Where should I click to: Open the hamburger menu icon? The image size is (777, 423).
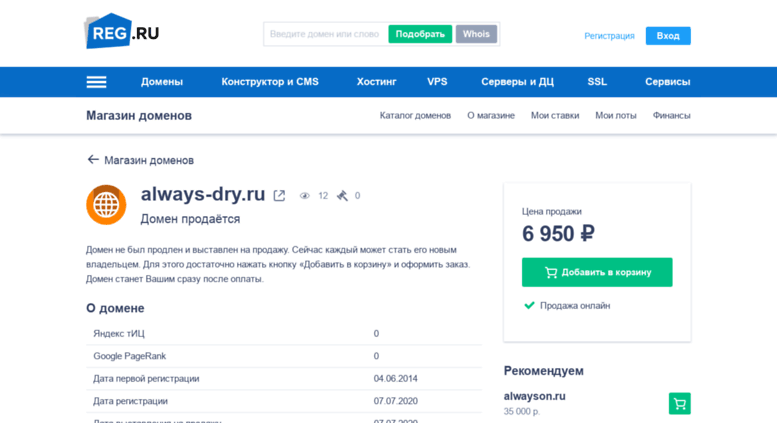(96, 82)
